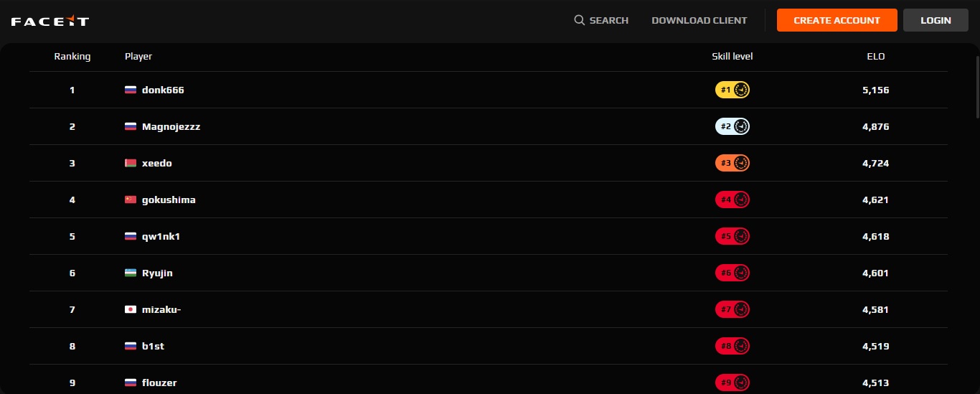Click the red #4 skill level badge

tap(732, 200)
